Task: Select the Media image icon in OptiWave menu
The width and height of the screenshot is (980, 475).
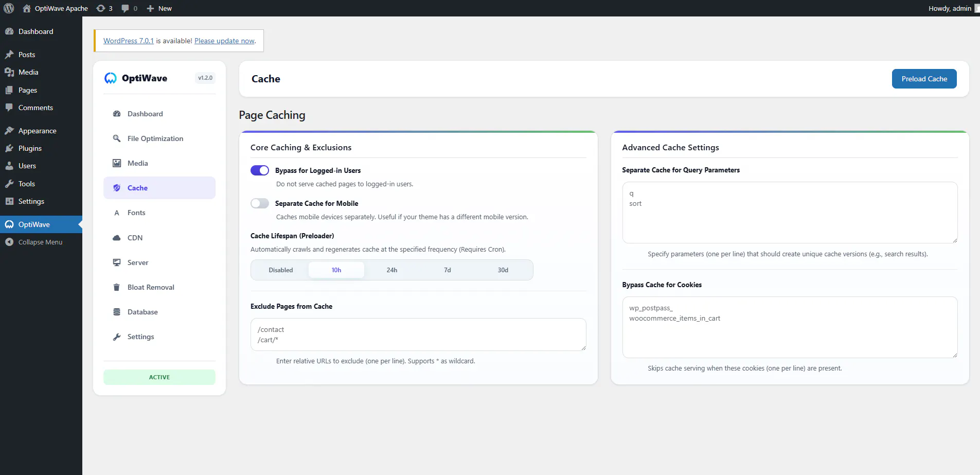Action: click(x=117, y=163)
